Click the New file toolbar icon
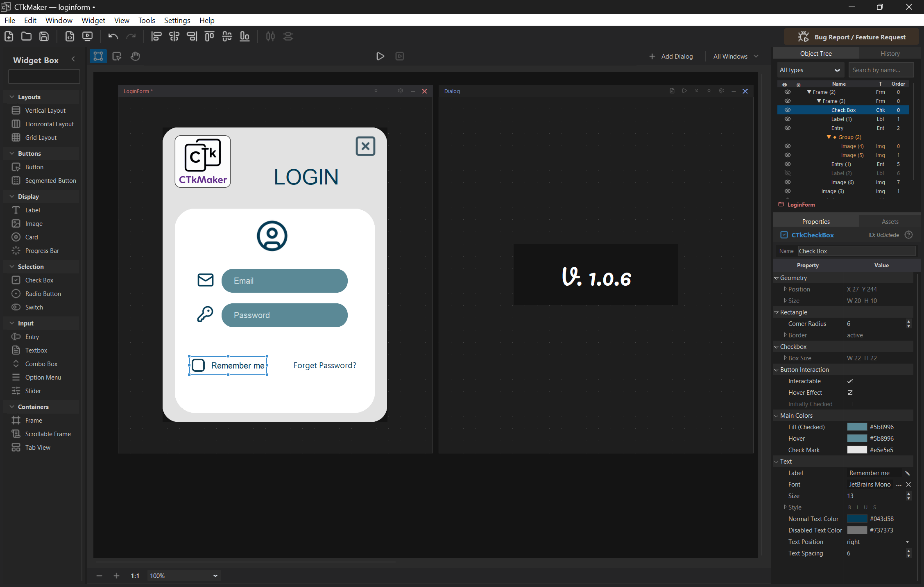Screen dimensions: 924x587 pyautogui.click(x=9, y=36)
